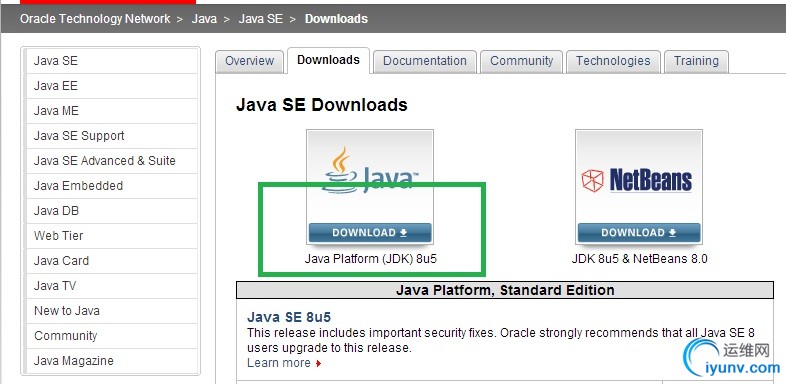This screenshot has height=384, width=786.
Task: Select the Technologies tab
Action: coord(613,61)
